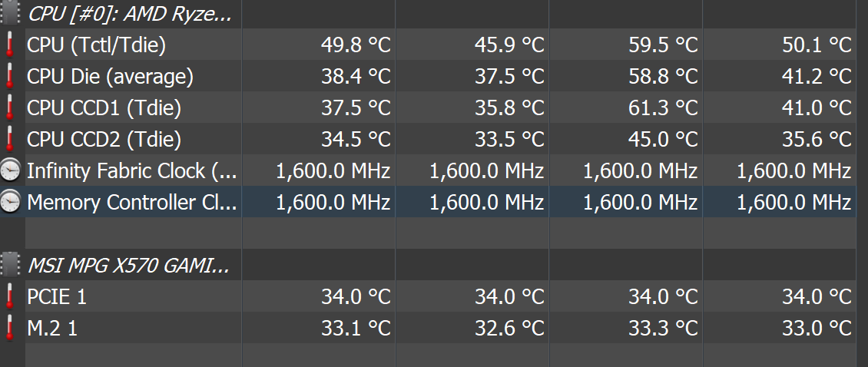
Task: Click the clock icon for Memory Controller Clock
Action: (11, 202)
